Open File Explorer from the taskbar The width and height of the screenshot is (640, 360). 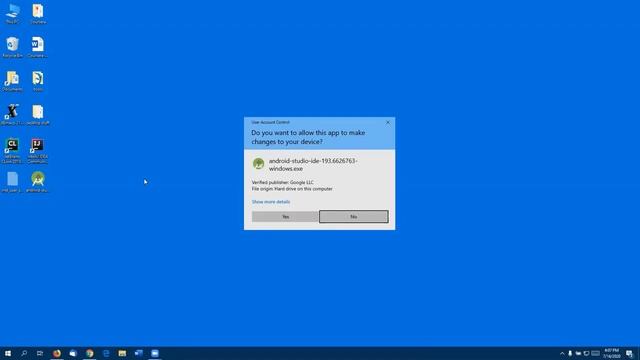pyautogui.click(x=122, y=353)
